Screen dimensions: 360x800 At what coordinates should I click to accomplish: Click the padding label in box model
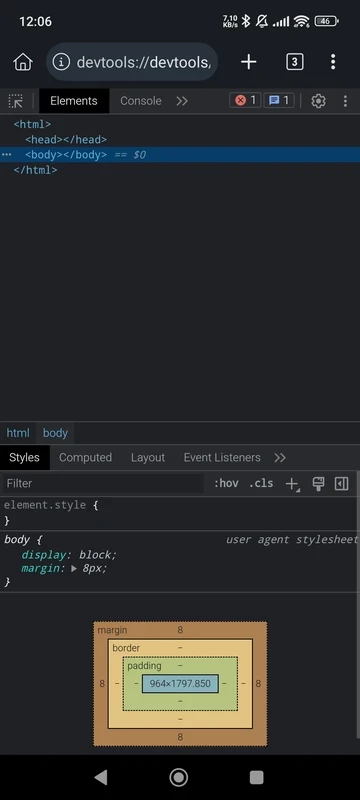point(144,666)
